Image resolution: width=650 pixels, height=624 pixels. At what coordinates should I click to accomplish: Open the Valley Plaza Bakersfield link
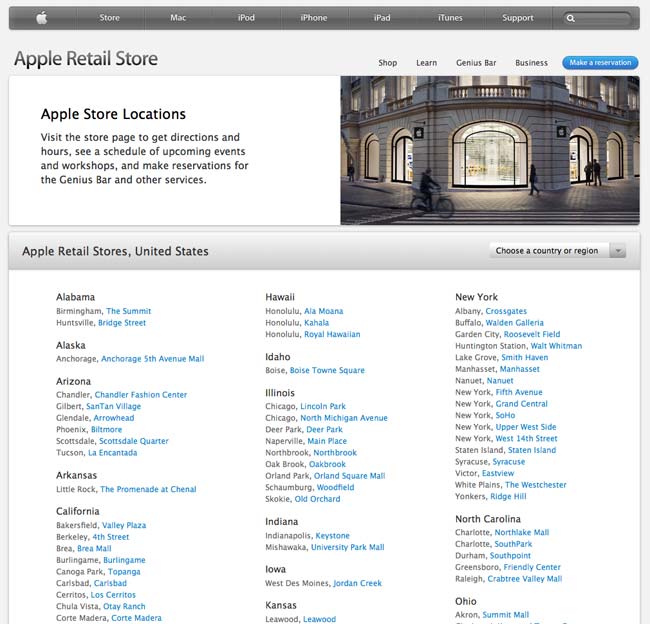point(124,525)
